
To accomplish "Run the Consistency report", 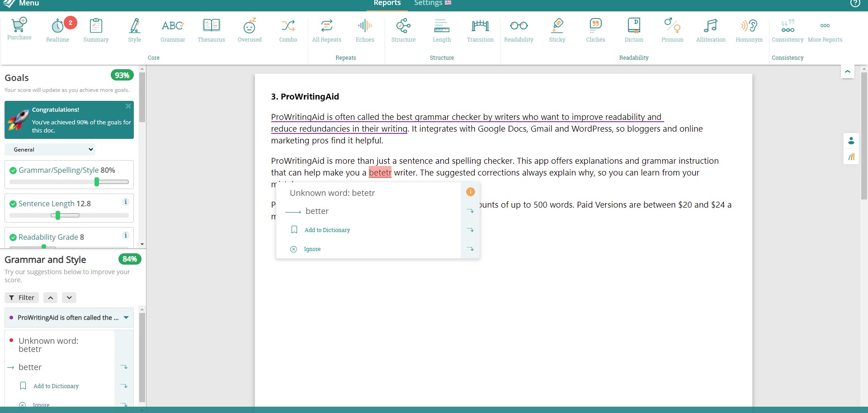I will coord(788,30).
